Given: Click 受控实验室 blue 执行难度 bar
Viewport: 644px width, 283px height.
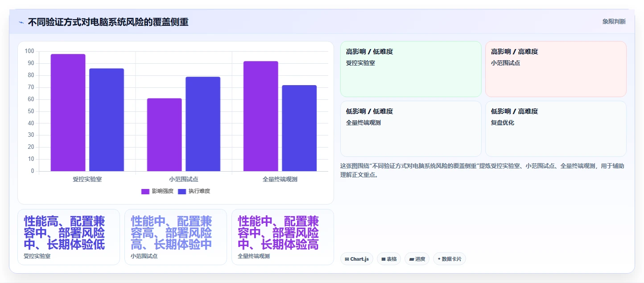Looking at the screenshot, I should [107, 120].
